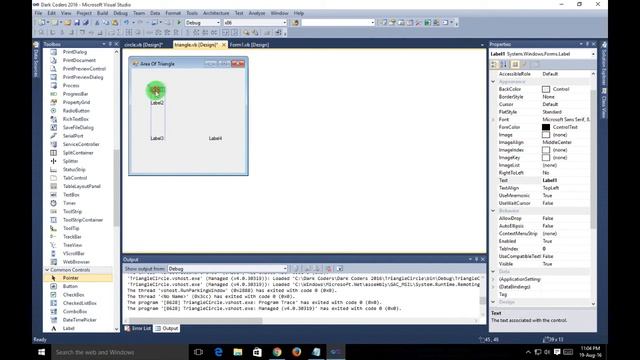Expand the (ApplicationSettings) property
Viewport: 640px width, 360px height.
pyautogui.click(x=493, y=279)
